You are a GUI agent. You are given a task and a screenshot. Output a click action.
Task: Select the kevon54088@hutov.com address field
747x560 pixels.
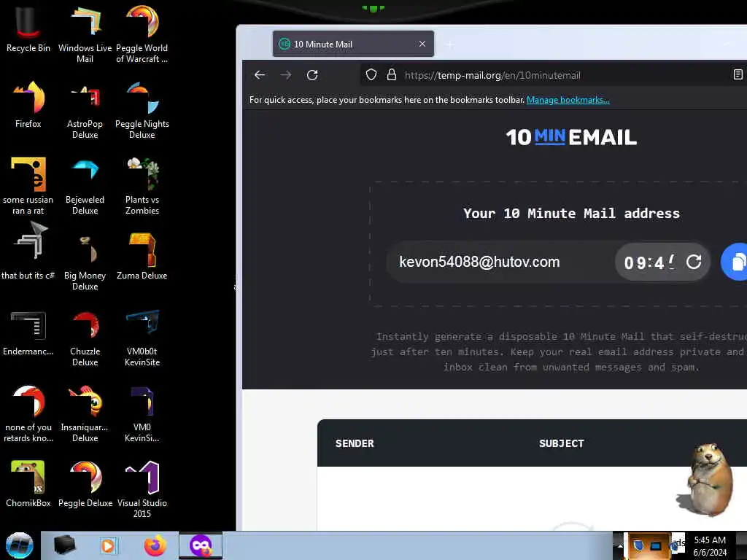coord(479,262)
